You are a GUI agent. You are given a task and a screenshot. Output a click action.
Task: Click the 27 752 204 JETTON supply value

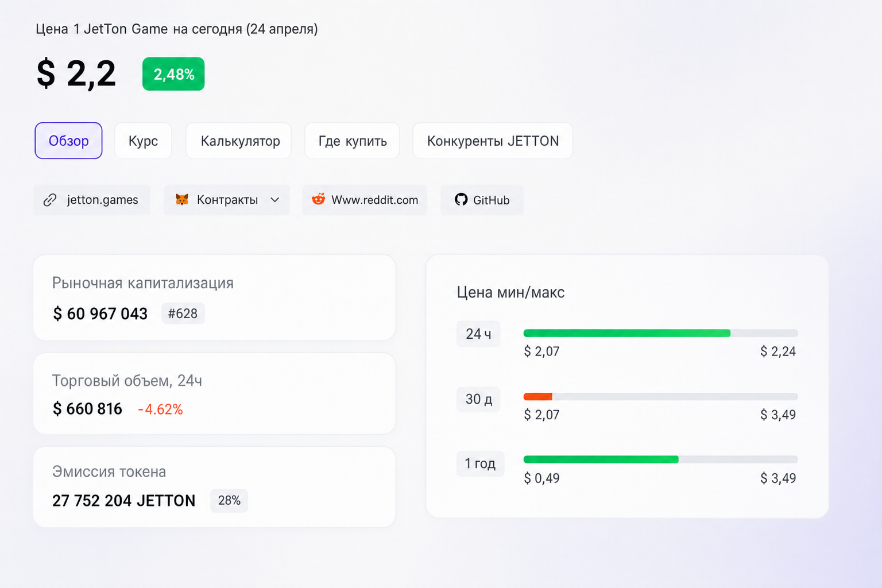click(124, 501)
